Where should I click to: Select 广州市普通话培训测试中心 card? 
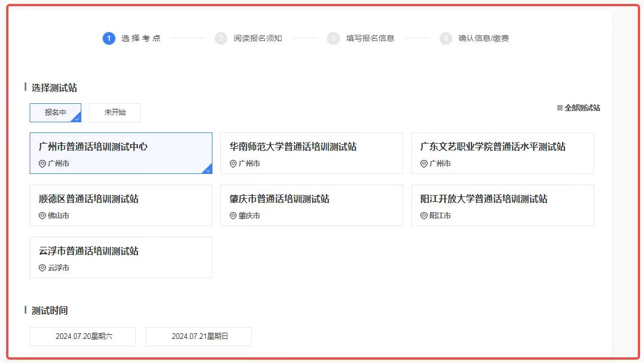tap(121, 153)
